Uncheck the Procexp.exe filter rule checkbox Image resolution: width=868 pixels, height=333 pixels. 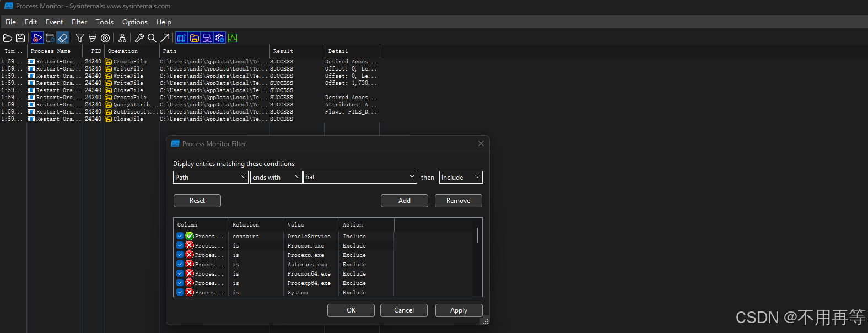[180, 255]
